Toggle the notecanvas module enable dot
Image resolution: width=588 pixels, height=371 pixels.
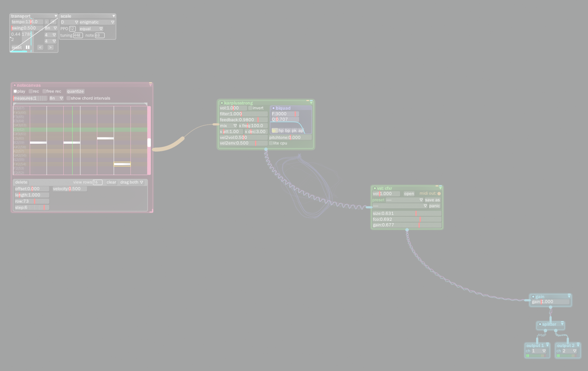[x=15, y=85]
